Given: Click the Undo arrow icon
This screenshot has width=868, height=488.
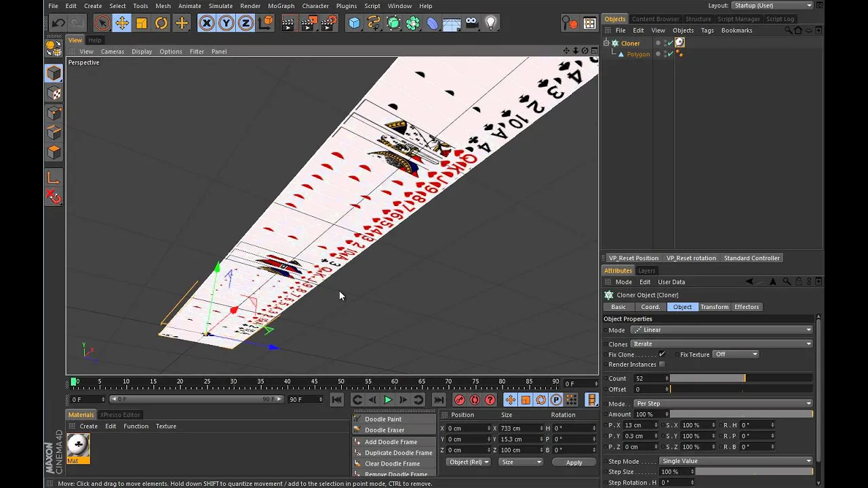Looking at the screenshot, I should (58, 23).
